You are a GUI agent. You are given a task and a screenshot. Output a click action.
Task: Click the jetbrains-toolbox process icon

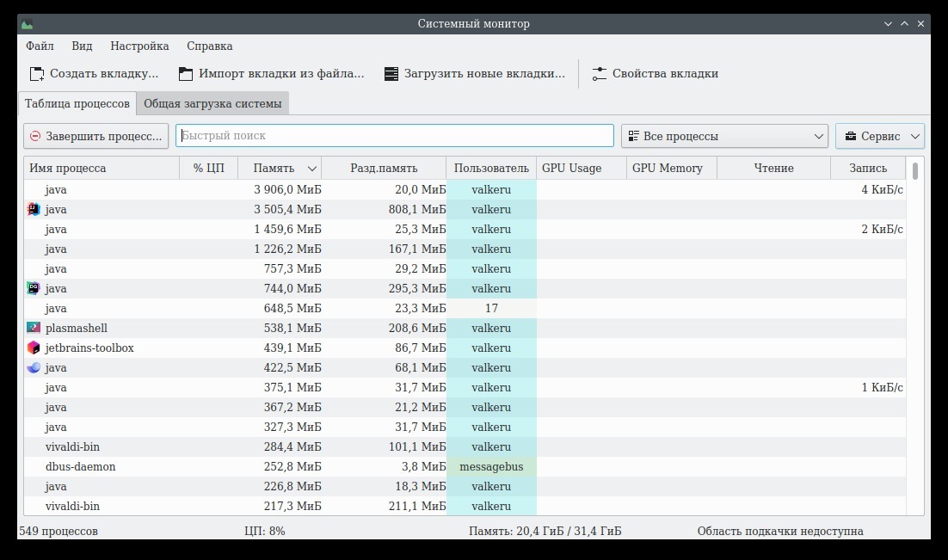pos(34,348)
